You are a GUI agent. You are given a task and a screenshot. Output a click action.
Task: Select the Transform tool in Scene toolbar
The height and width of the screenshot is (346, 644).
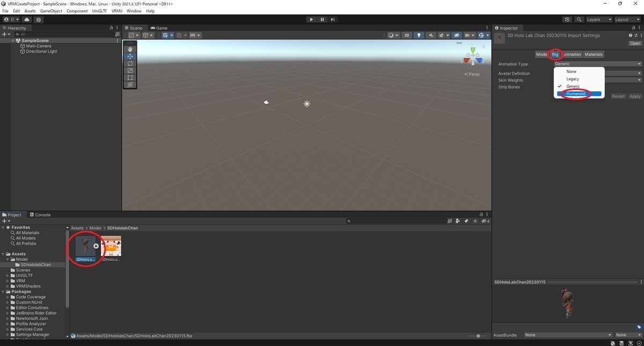[130, 84]
